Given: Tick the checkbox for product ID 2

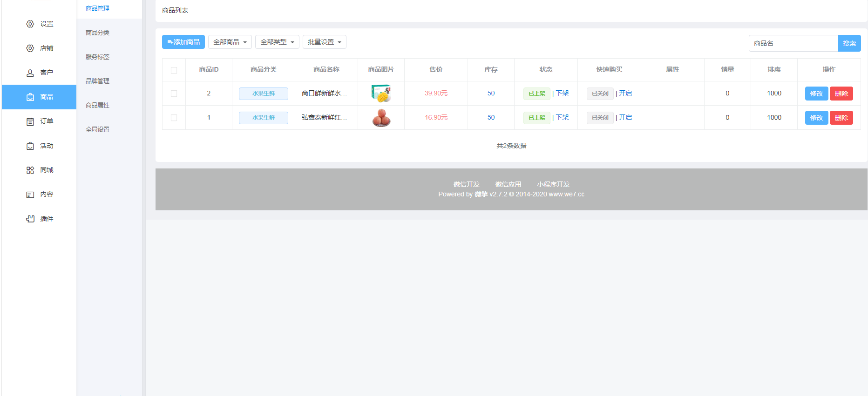Looking at the screenshot, I should tap(174, 93).
